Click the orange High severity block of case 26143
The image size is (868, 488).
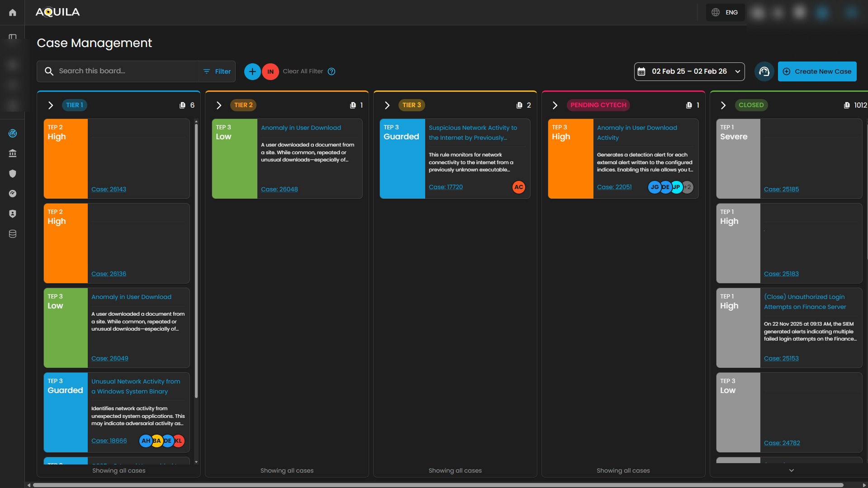click(66, 158)
